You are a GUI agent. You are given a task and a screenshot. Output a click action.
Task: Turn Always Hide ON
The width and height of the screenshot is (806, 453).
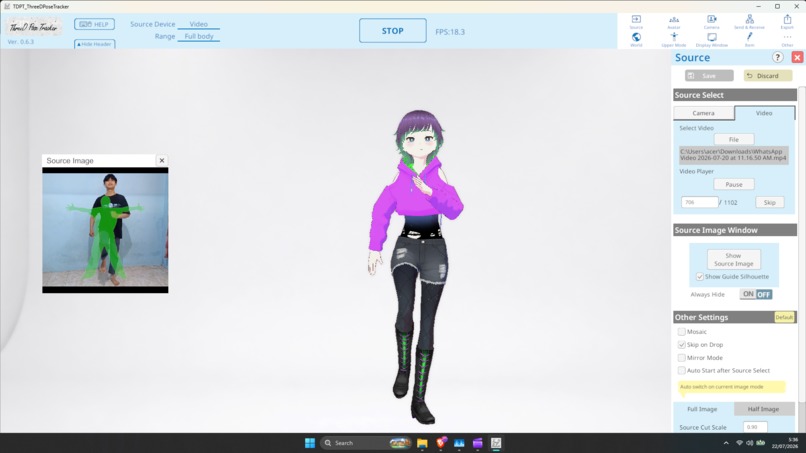click(748, 294)
